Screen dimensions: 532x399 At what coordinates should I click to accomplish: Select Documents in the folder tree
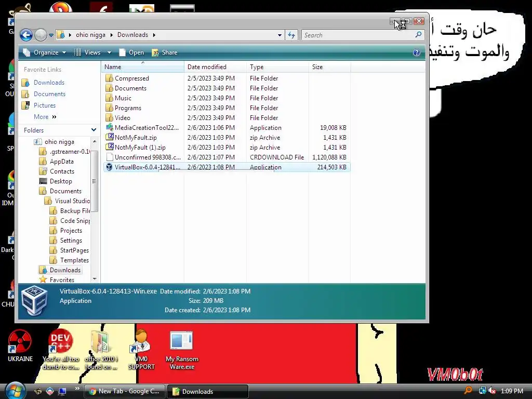65,191
